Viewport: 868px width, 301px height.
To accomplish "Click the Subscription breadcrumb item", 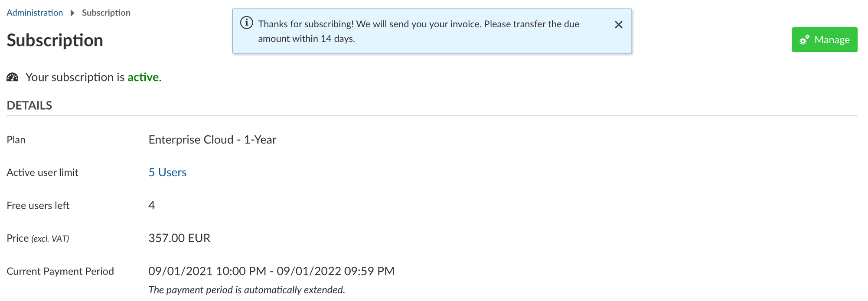I will click(106, 13).
